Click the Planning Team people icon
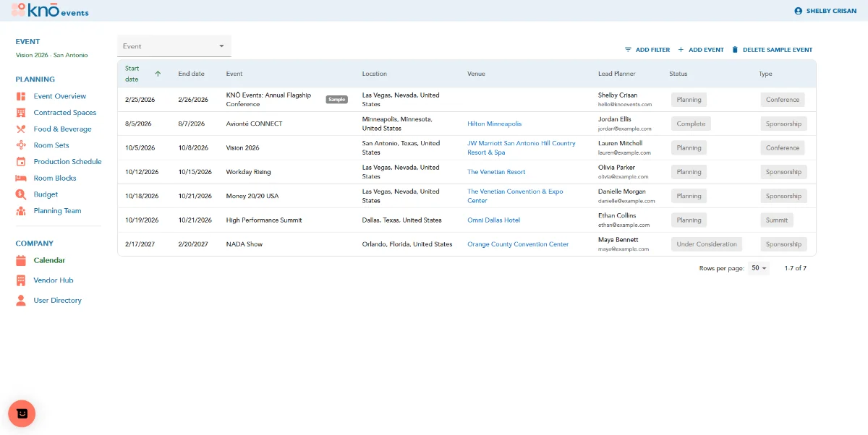Screen dimensions: 868x435 pos(21,211)
